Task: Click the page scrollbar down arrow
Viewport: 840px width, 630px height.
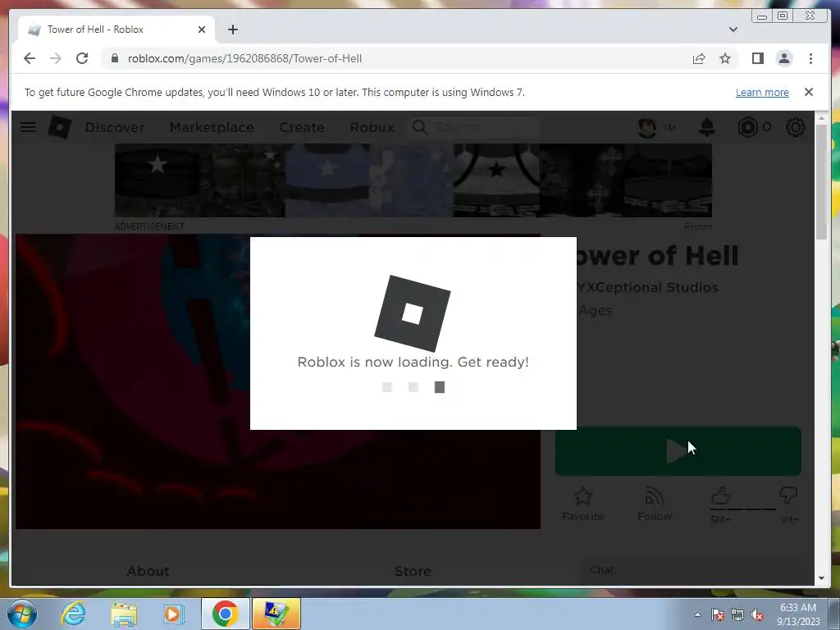Action: coord(822,578)
